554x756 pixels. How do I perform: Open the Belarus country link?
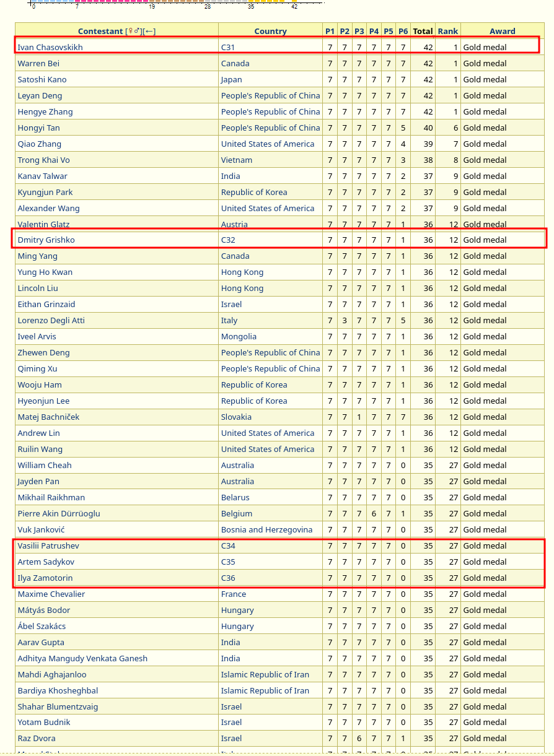pos(235,497)
